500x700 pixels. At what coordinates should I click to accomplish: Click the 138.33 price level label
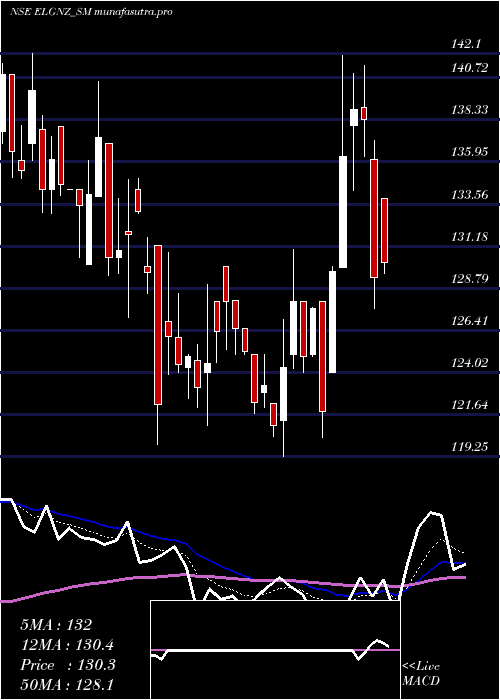point(470,109)
